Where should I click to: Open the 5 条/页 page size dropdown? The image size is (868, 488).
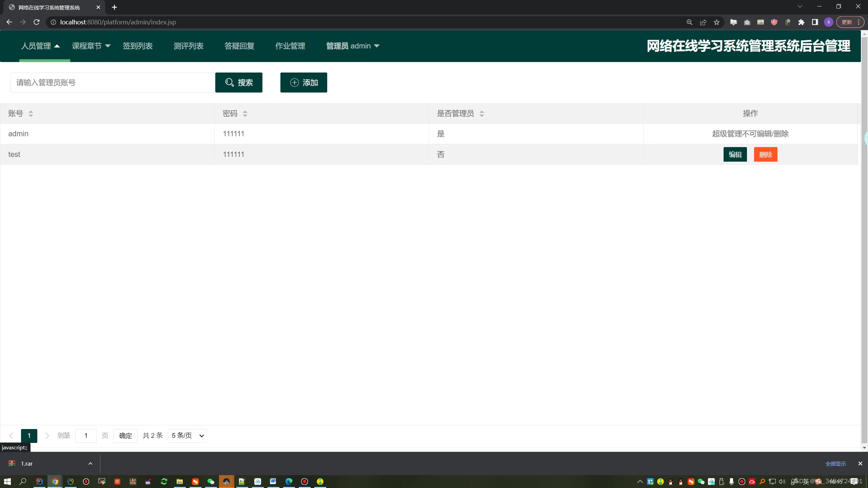click(x=187, y=436)
